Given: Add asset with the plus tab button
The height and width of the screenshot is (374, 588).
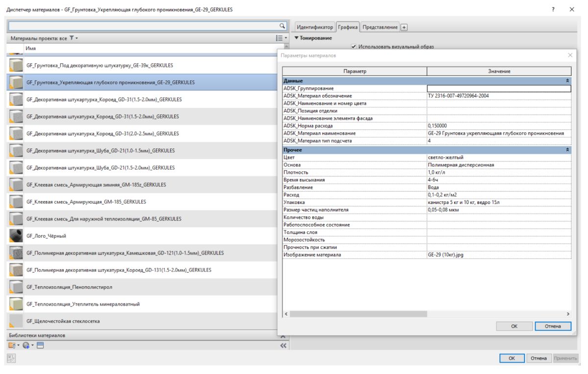Looking at the screenshot, I should coord(404,27).
